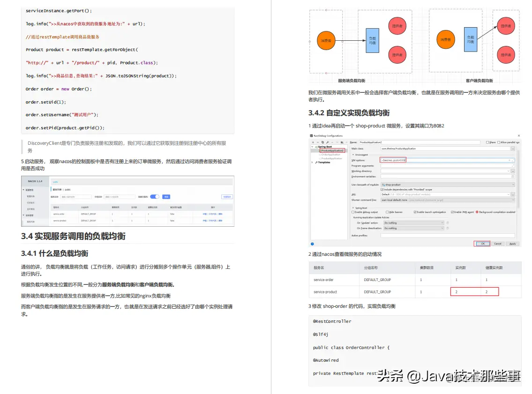
Task: Click the blue 查询 button in Nacos
Action: pos(166,197)
